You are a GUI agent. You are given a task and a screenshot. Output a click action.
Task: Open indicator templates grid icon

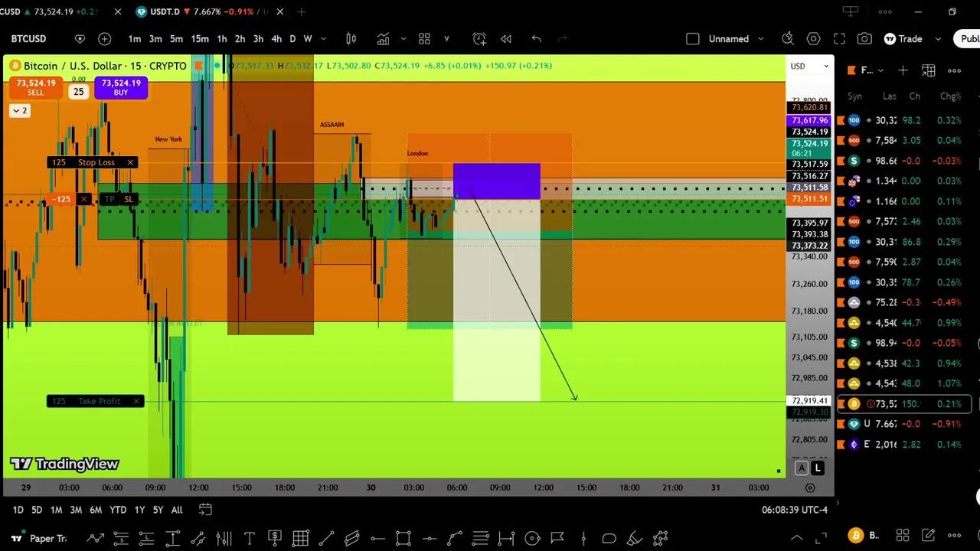tap(424, 39)
